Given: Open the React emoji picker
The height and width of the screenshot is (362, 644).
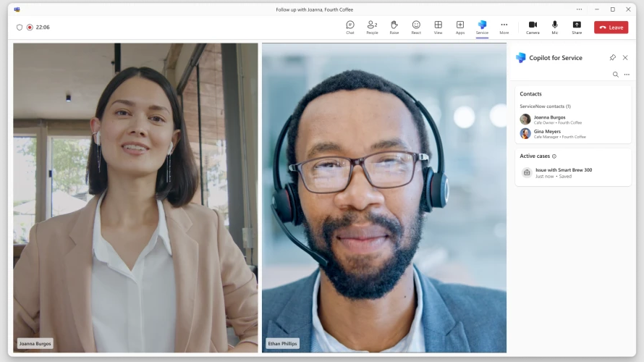Looking at the screenshot, I should pyautogui.click(x=416, y=27).
